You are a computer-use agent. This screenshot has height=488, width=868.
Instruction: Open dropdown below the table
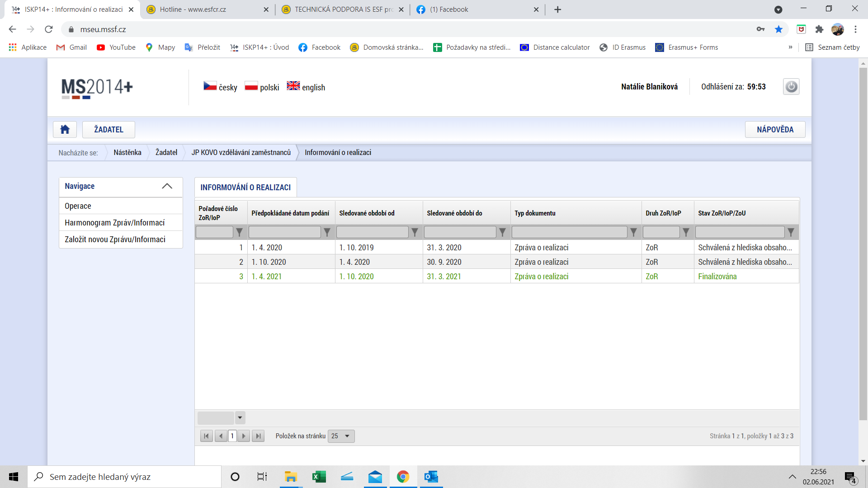pos(240,418)
